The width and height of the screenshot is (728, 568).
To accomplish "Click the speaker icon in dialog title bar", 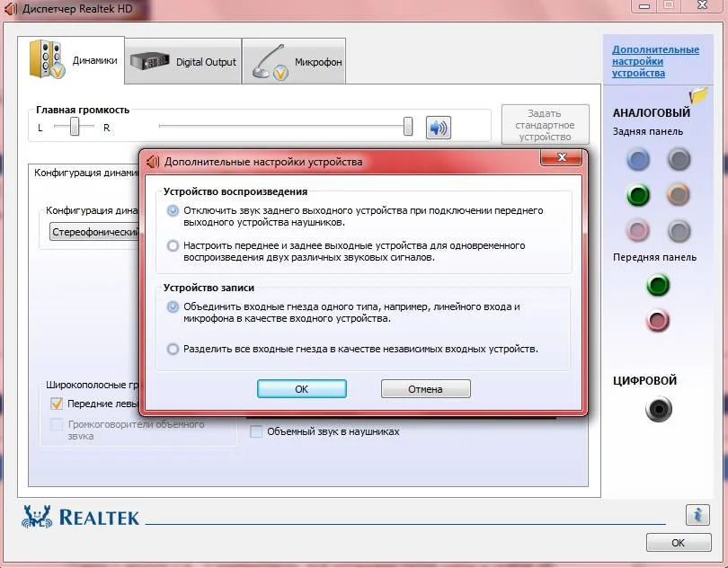I will [x=153, y=162].
